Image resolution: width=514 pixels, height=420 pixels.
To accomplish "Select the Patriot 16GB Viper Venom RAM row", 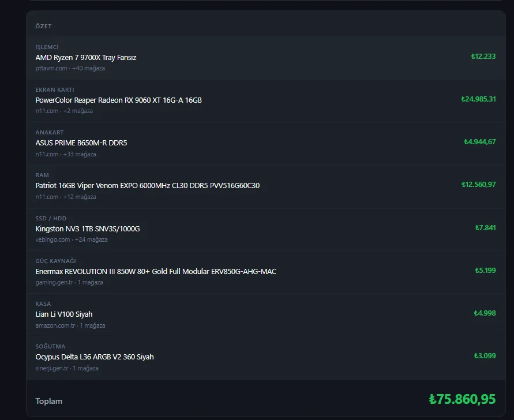I will tap(266, 186).
